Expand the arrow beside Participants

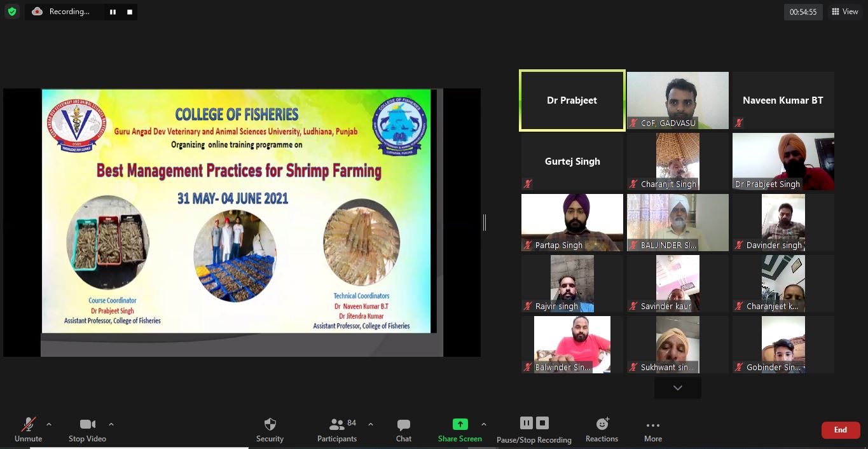pyautogui.click(x=371, y=424)
